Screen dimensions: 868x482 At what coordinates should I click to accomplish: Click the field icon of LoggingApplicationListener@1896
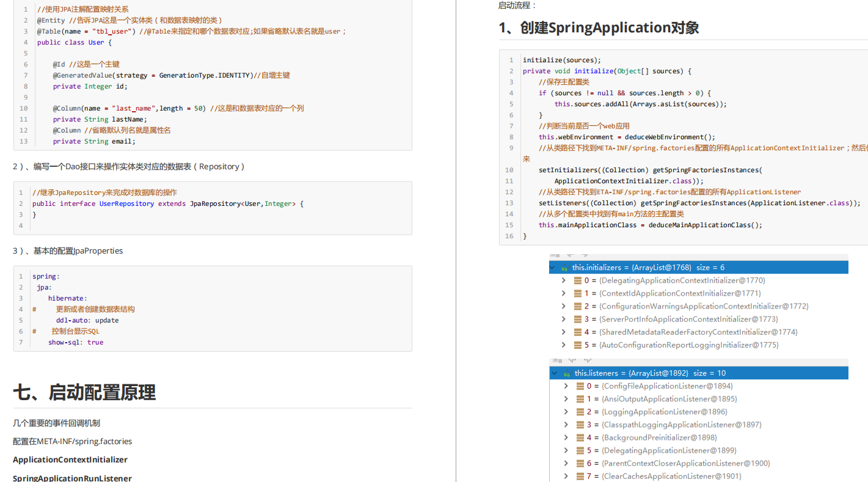(x=580, y=412)
